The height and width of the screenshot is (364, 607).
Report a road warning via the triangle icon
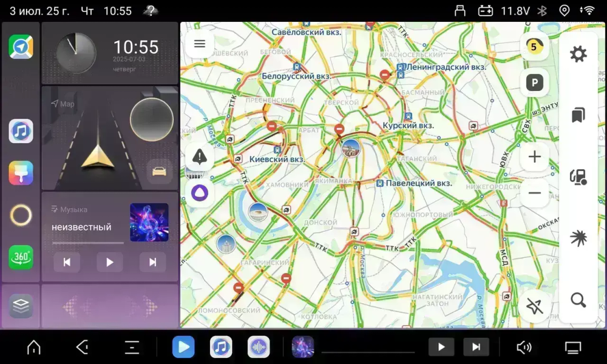point(200,157)
